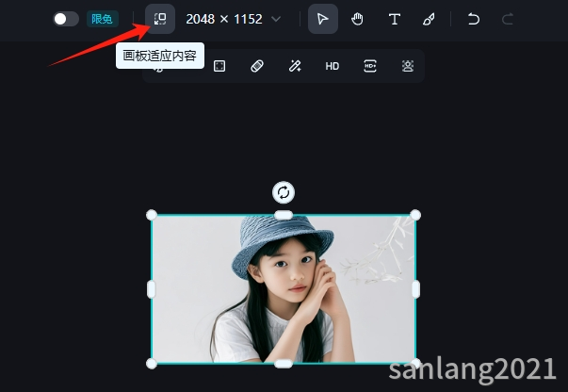Click the fit canvas to content icon
This screenshot has width=568, height=392.
[160, 19]
